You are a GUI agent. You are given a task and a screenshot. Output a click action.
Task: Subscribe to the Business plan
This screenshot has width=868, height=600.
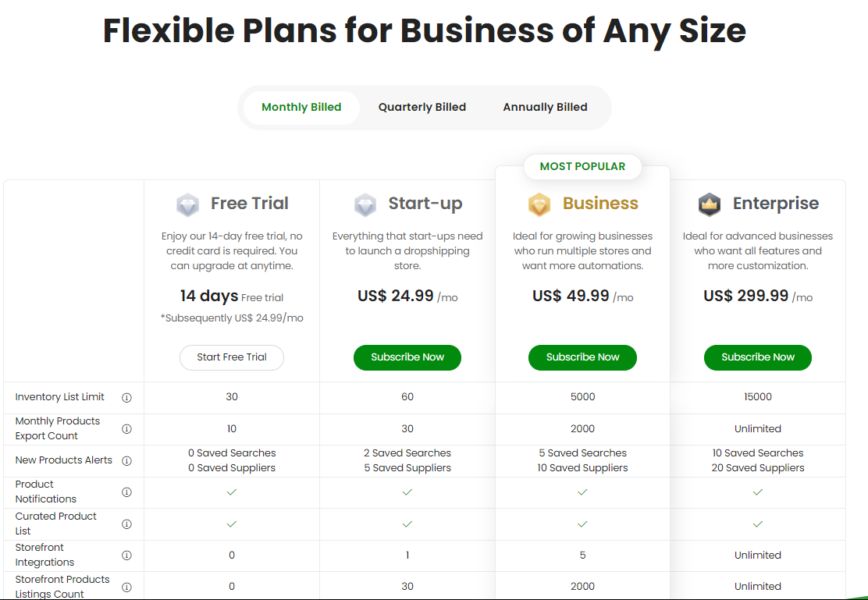[582, 357]
